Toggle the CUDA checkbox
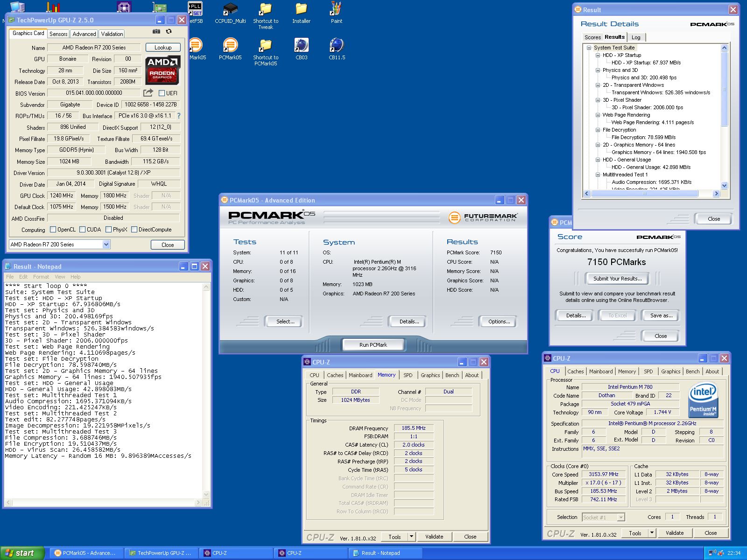 pos(82,229)
